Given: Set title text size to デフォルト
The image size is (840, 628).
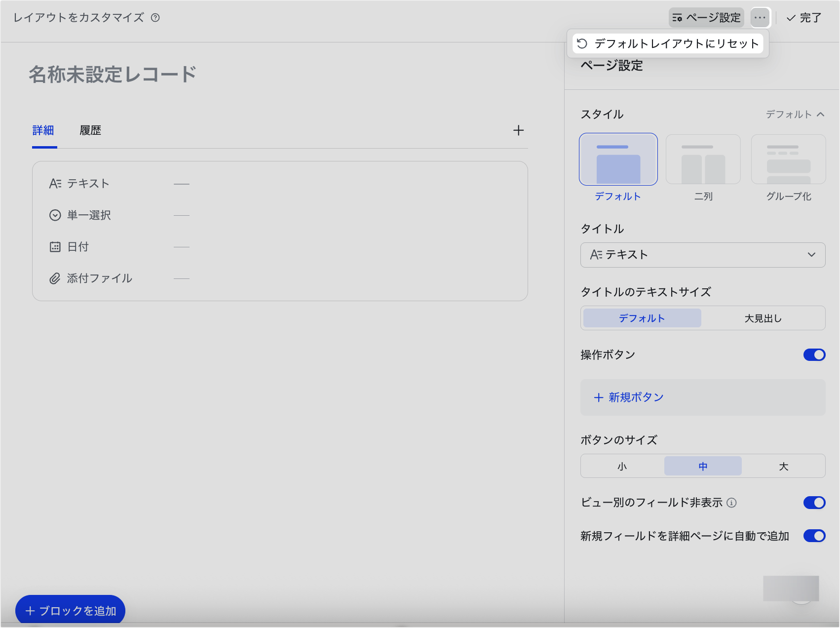Looking at the screenshot, I should click(642, 318).
